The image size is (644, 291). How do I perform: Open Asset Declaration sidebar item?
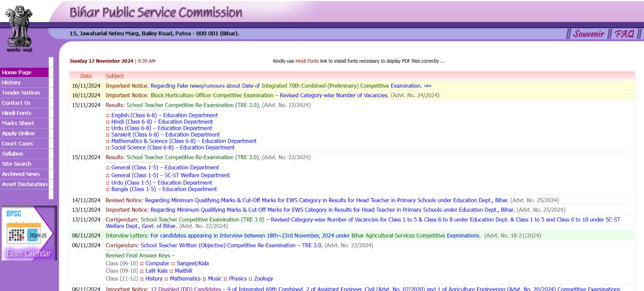pyautogui.click(x=25, y=184)
